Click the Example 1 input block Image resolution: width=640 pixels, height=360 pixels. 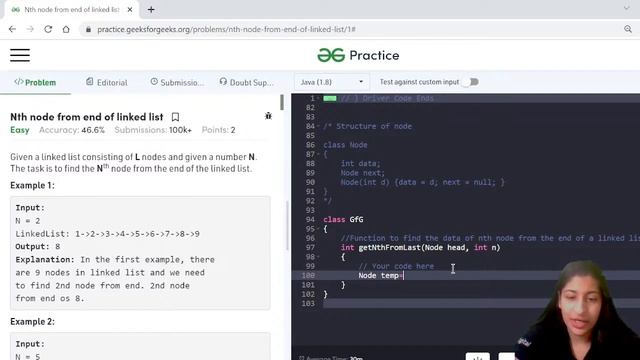140,253
